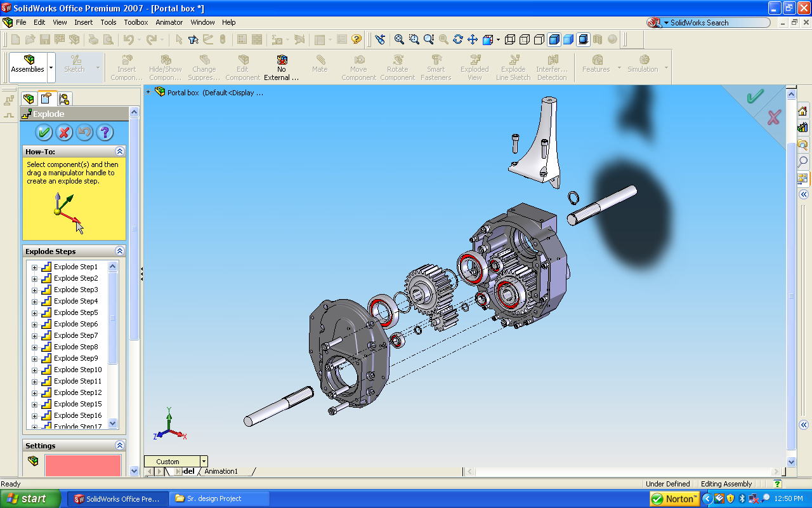Open the Design Library task pane icon
The height and width of the screenshot is (508, 812).
point(803,128)
